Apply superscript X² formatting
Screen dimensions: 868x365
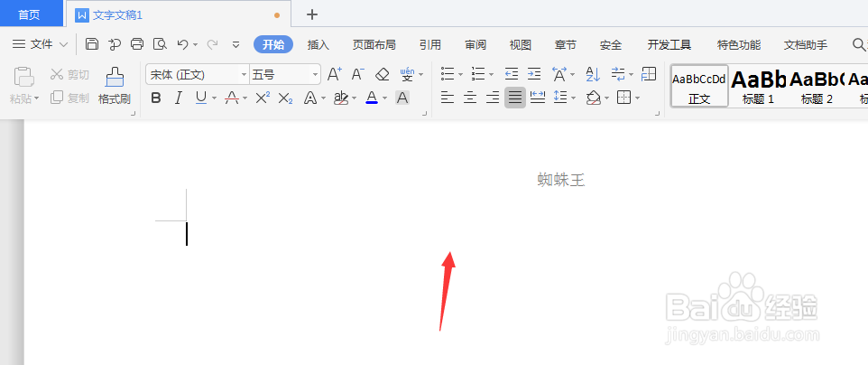pos(263,98)
